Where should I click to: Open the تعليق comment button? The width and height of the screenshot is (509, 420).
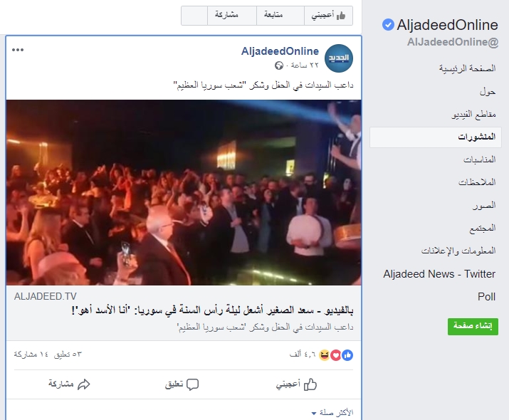(x=182, y=384)
